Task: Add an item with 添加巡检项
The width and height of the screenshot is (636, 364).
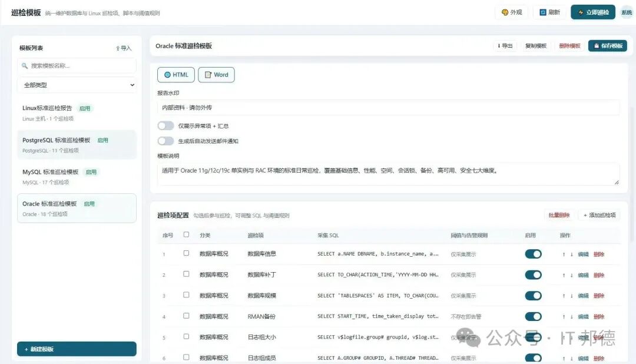Action: 599,215
